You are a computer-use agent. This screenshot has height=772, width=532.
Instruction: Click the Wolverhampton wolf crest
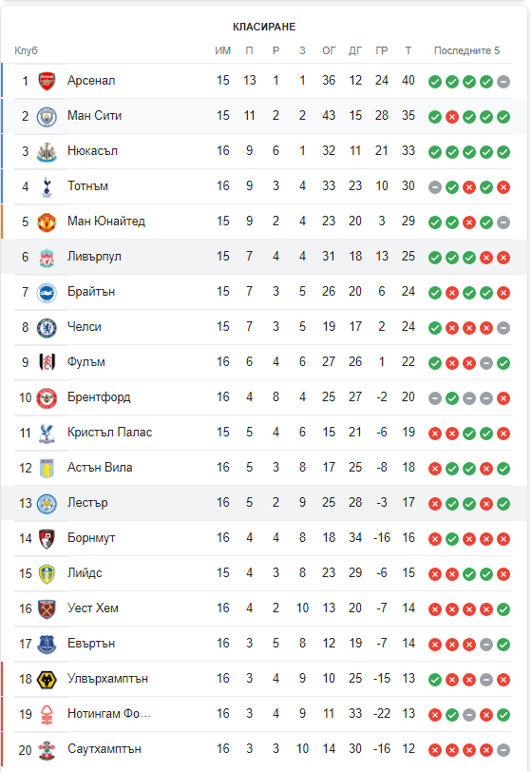(47, 680)
